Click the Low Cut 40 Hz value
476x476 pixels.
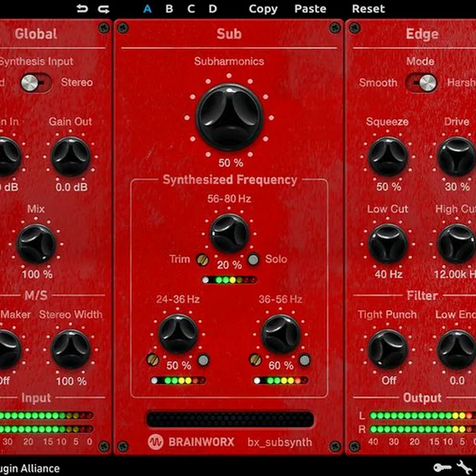(388, 274)
